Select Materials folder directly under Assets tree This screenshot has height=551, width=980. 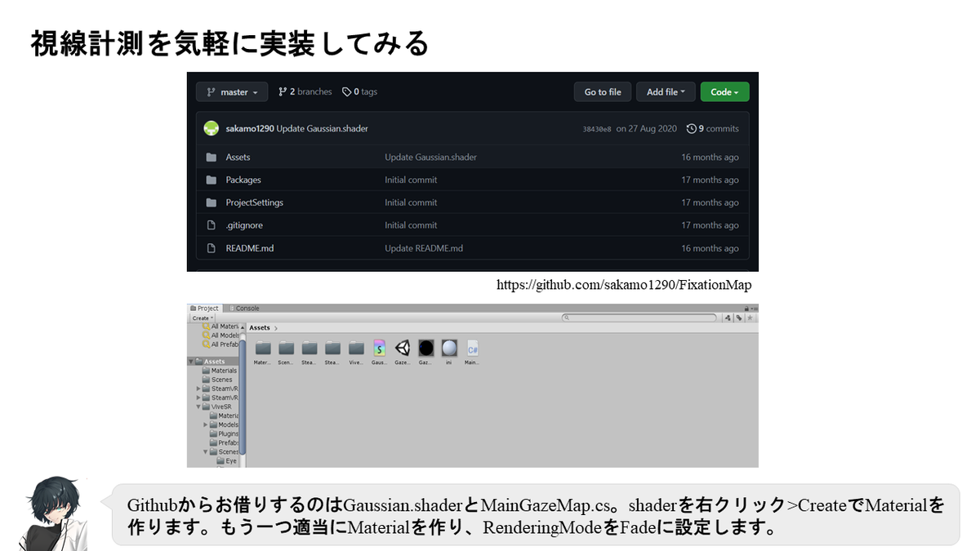coord(219,371)
